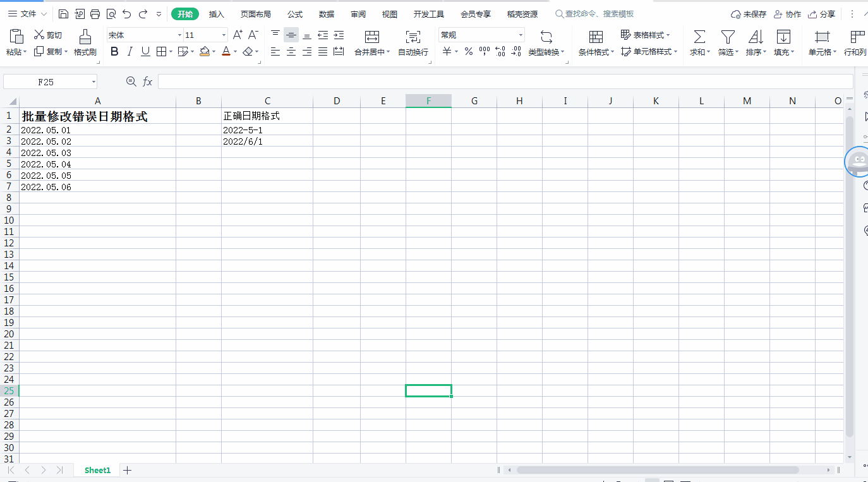Open font color A swatch
868x482 pixels.
pos(226,52)
